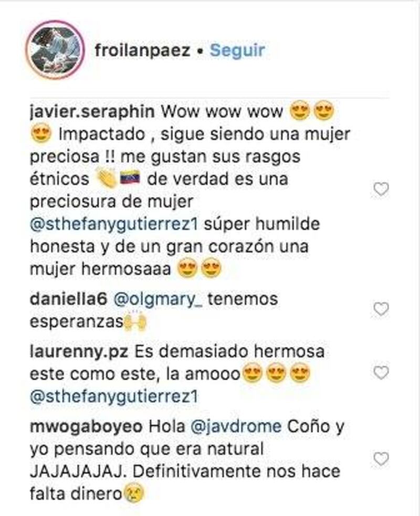
Task: Follow @sthefanygutierrez1 mention in javier's comment
Action: pyautogui.click(x=114, y=225)
